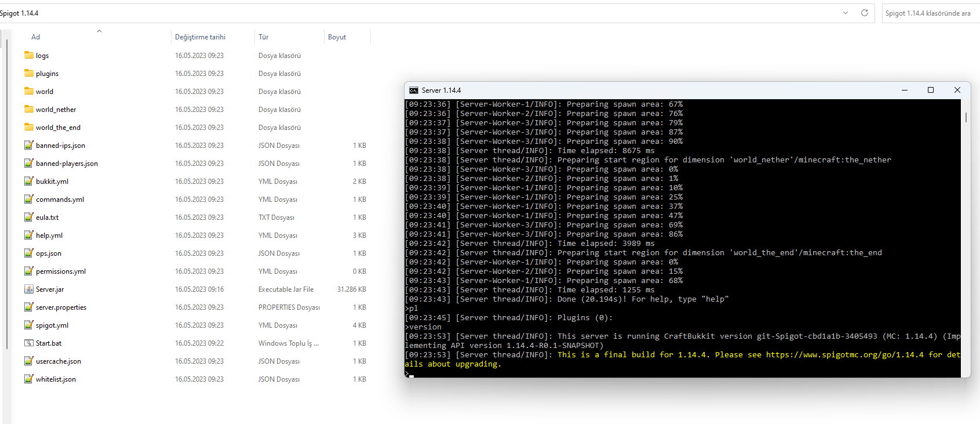Click the Start.bat batch file icon
The width and height of the screenshot is (980, 424).
click(29, 343)
